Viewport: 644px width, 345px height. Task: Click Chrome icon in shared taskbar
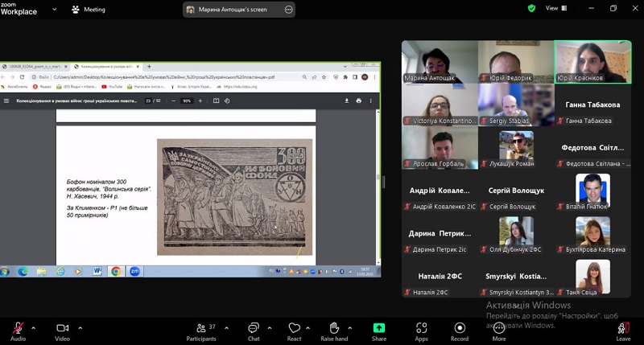116,271
